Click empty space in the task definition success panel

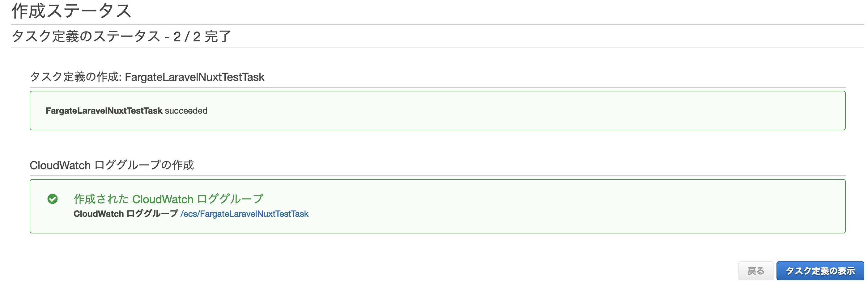505,111
